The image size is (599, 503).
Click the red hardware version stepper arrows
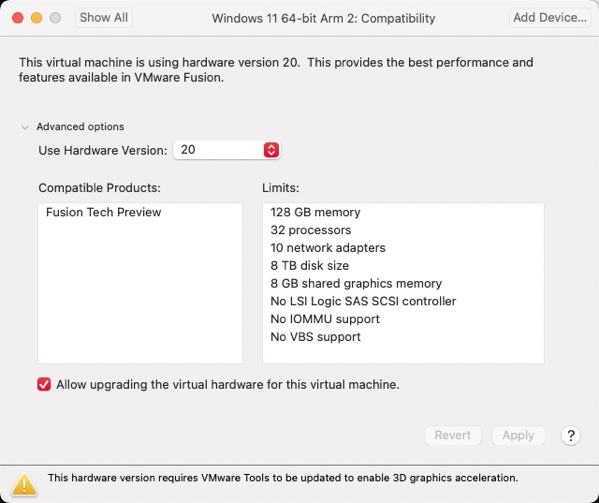(x=271, y=150)
